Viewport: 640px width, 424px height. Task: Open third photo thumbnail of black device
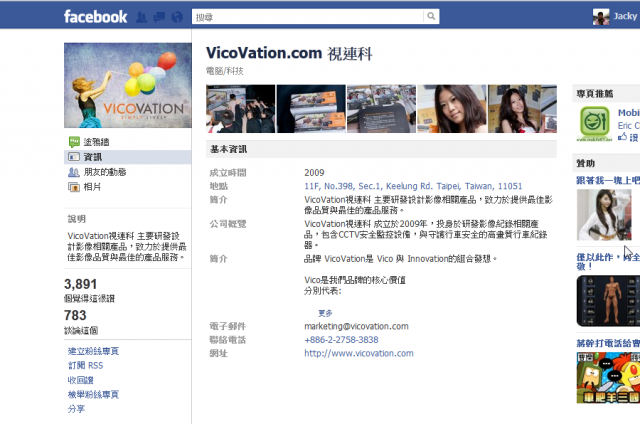[x=381, y=109]
